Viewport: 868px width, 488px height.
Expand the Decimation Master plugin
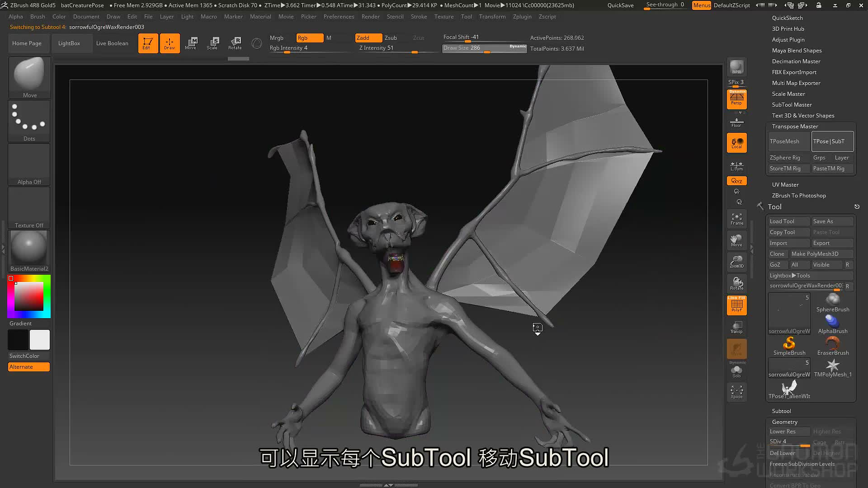click(796, 61)
